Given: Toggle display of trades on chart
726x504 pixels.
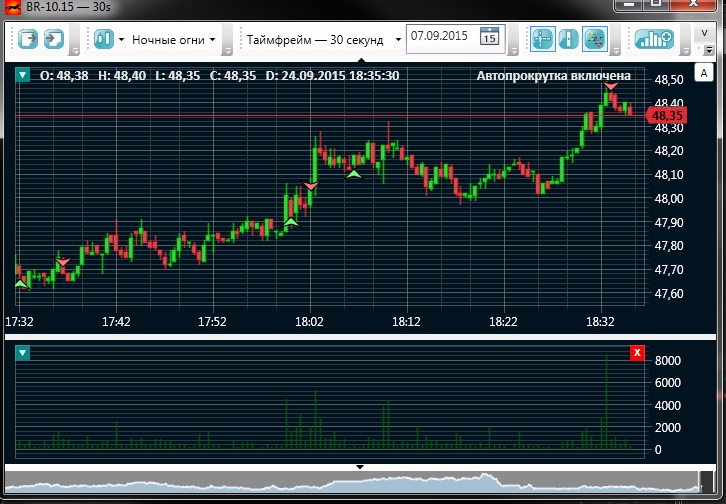Looking at the screenshot, I should click(x=595, y=39).
